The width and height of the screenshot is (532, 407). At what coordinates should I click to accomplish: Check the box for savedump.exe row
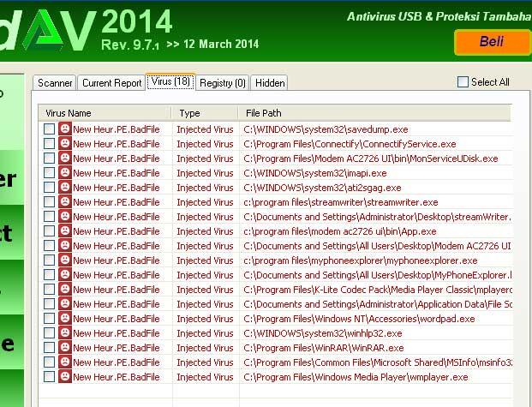[49, 129]
